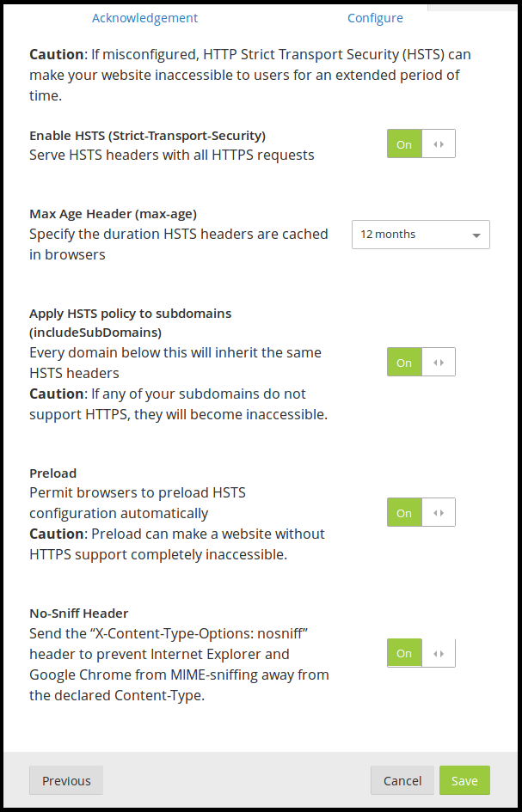Switch to the Acknowledgement step tab

click(144, 18)
